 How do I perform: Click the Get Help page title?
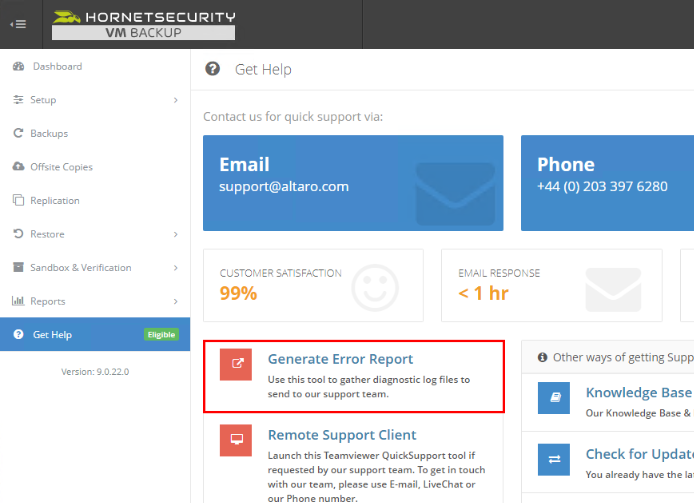click(263, 70)
